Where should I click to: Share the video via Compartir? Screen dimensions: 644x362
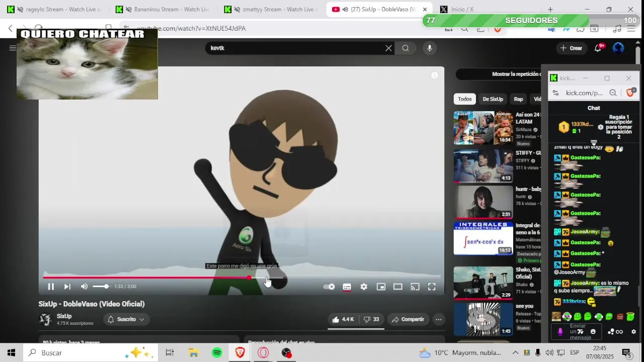pyautogui.click(x=408, y=319)
